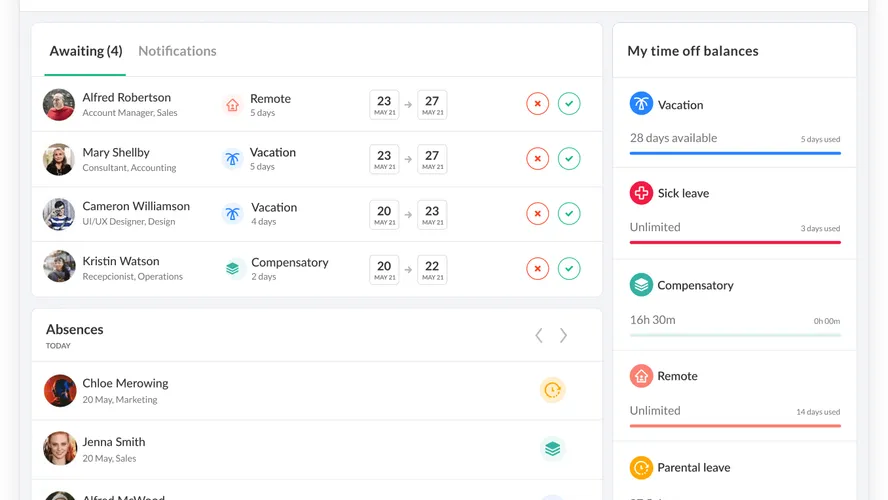
Task: Approve Mary Shellby's vacation request
Action: coord(569,158)
